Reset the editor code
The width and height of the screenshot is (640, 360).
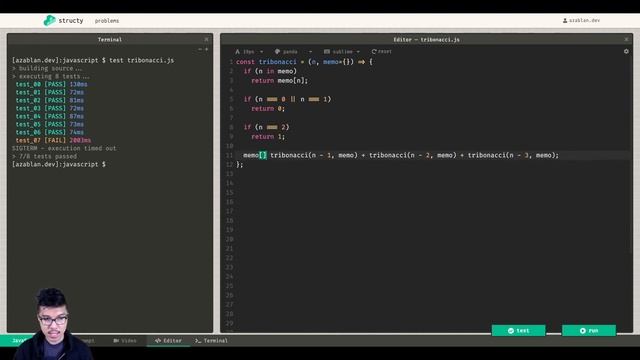[x=381, y=51]
